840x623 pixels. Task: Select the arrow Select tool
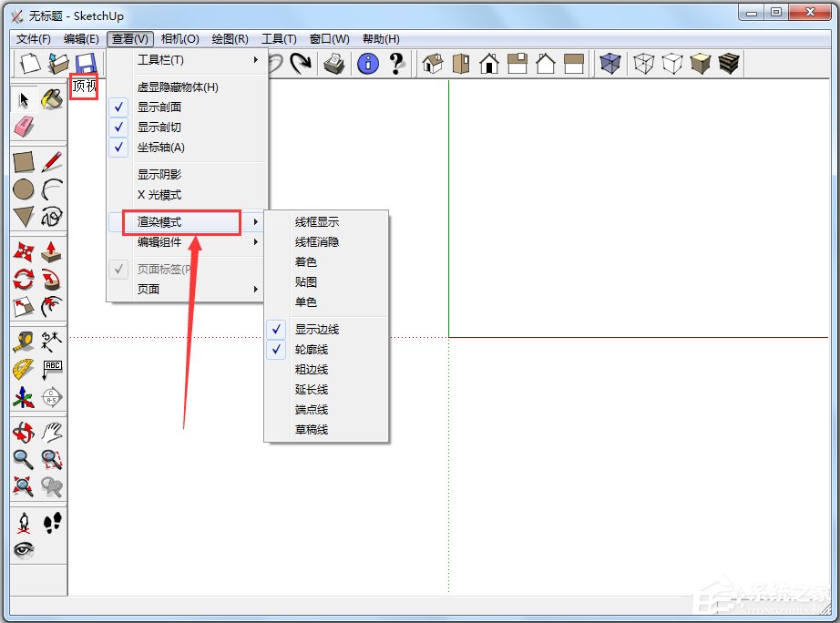(x=24, y=99)
